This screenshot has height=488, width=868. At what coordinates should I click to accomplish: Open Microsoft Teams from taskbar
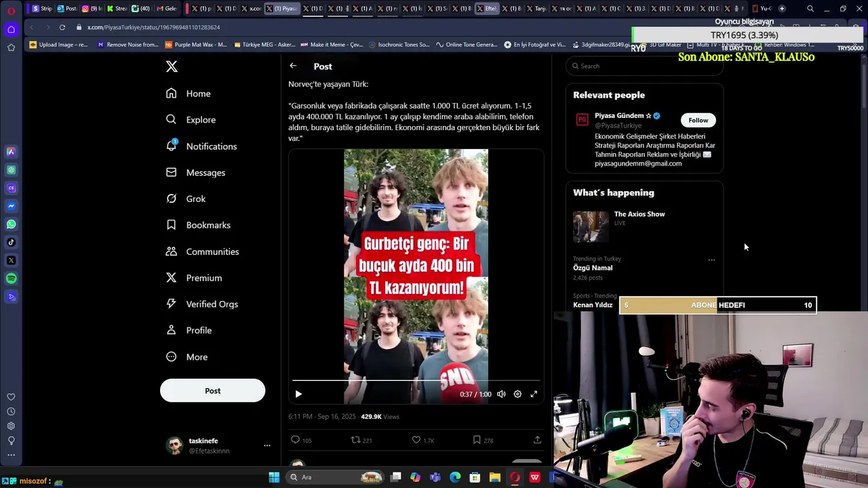coord(435,477)
